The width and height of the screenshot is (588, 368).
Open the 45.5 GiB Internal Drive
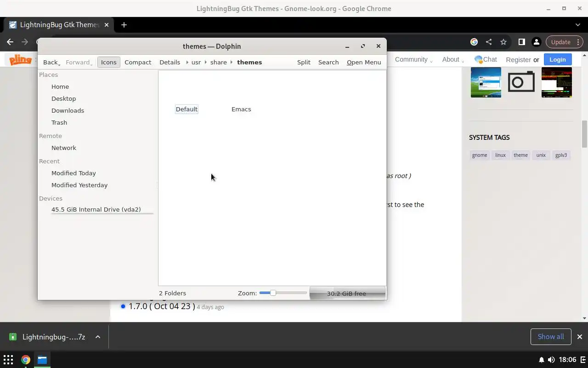pyautogui.click(x=96, y=209)
